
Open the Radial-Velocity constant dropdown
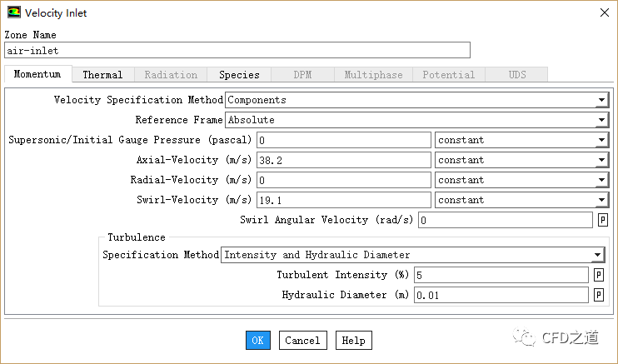coord(521,180)
